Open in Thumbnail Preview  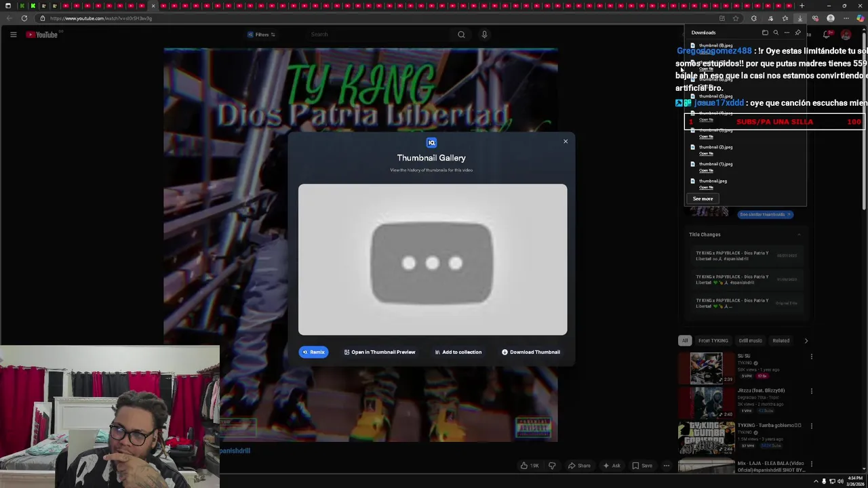[379, 352]
